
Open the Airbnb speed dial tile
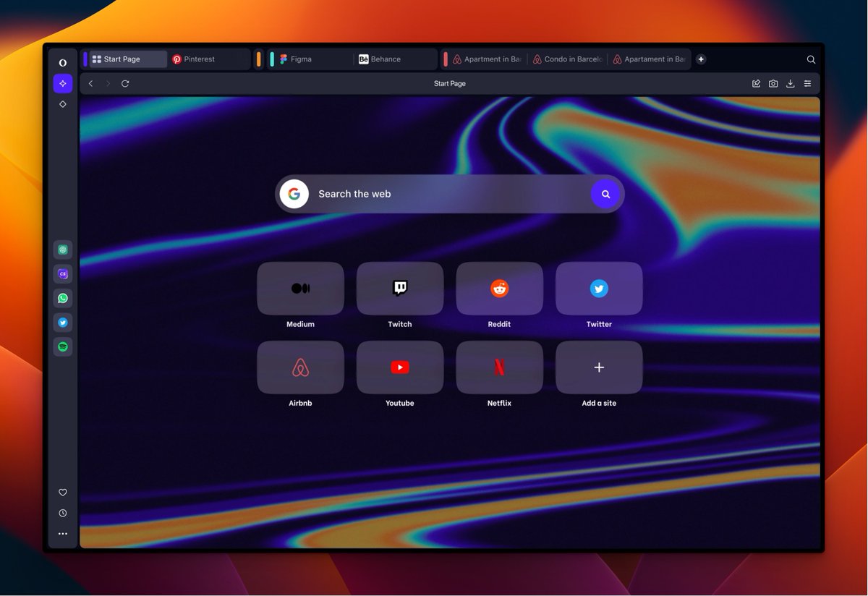pyautogui.click(x=300, y=367)
